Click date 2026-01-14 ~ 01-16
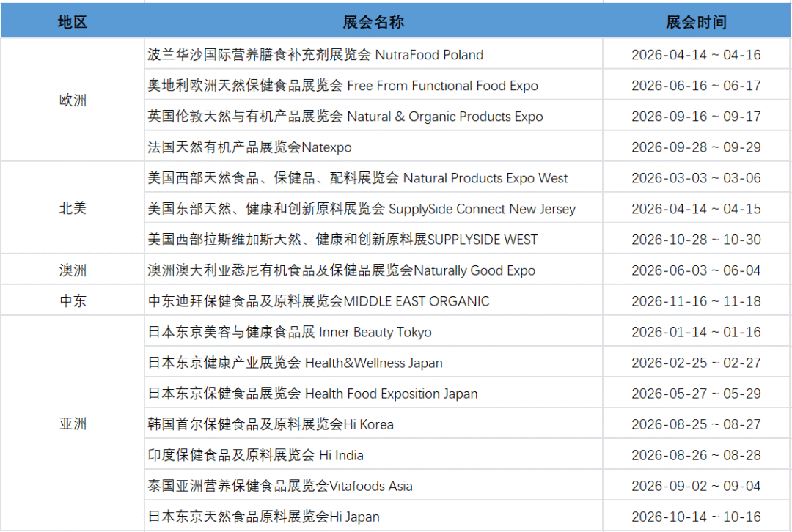This screenshot has width=792, height=532. (696, 332)
